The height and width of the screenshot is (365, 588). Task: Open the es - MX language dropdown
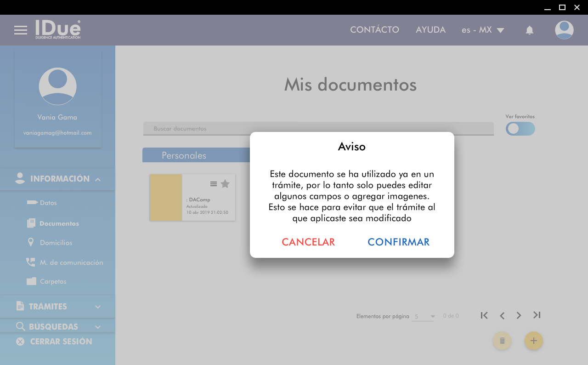pos(483,30)
